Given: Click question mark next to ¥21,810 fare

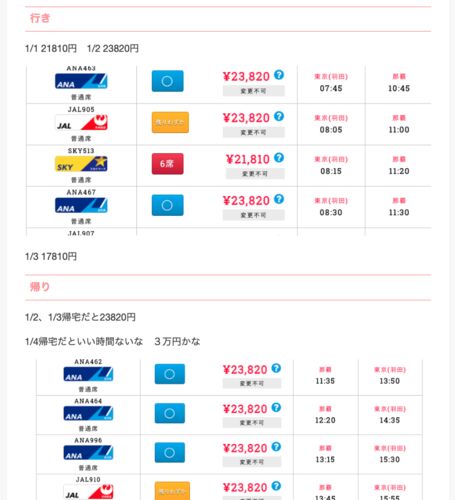Looking at the screenshot, I should coord(279,157).
